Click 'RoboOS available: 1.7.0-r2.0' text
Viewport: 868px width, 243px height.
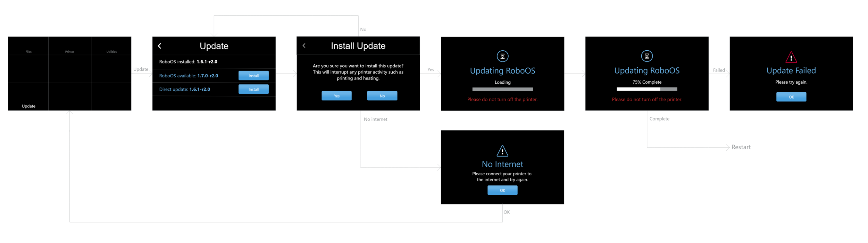coord(189,76)
